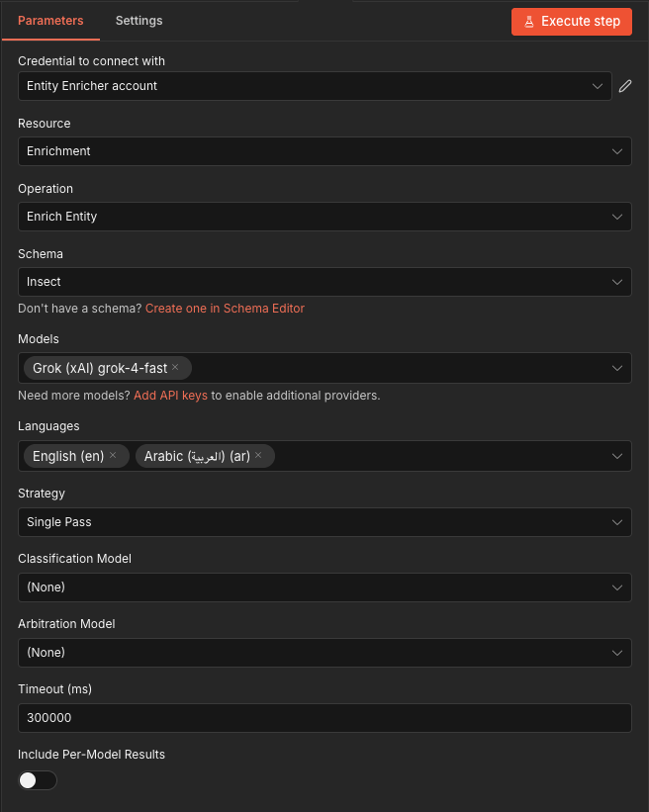Follow the Create one in Schema Editor link
649x812 pixels.
coord(225,309)
